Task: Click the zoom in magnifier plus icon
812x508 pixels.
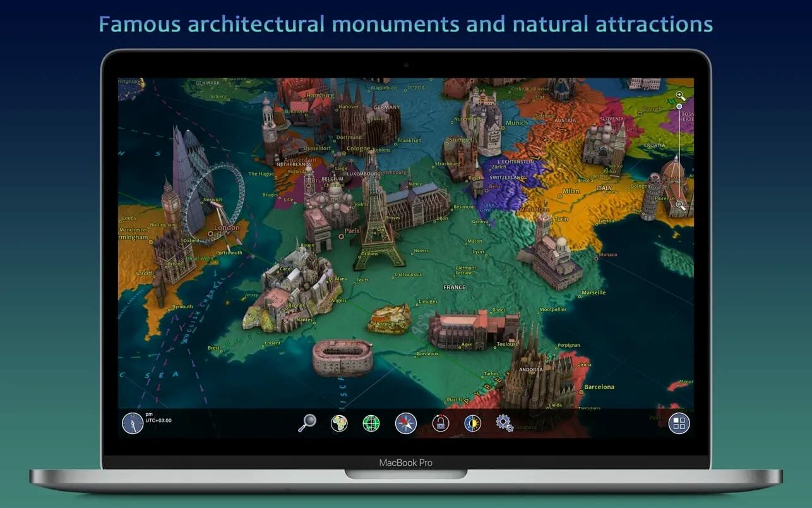Action: coord(680,96)
